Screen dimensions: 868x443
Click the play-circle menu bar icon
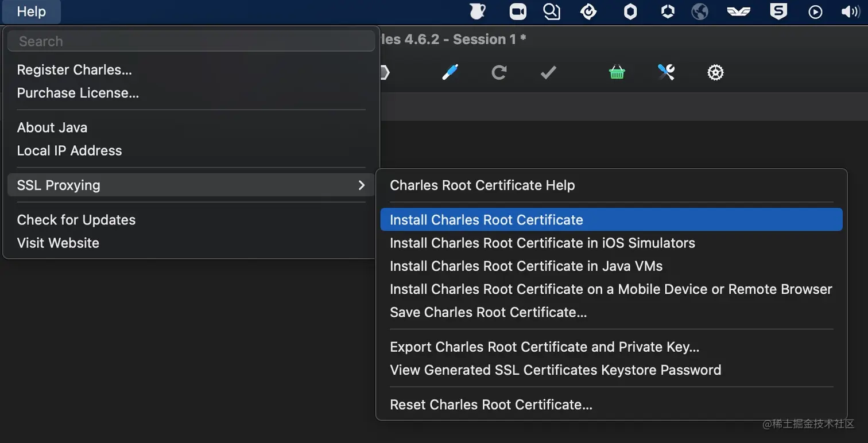815,12
